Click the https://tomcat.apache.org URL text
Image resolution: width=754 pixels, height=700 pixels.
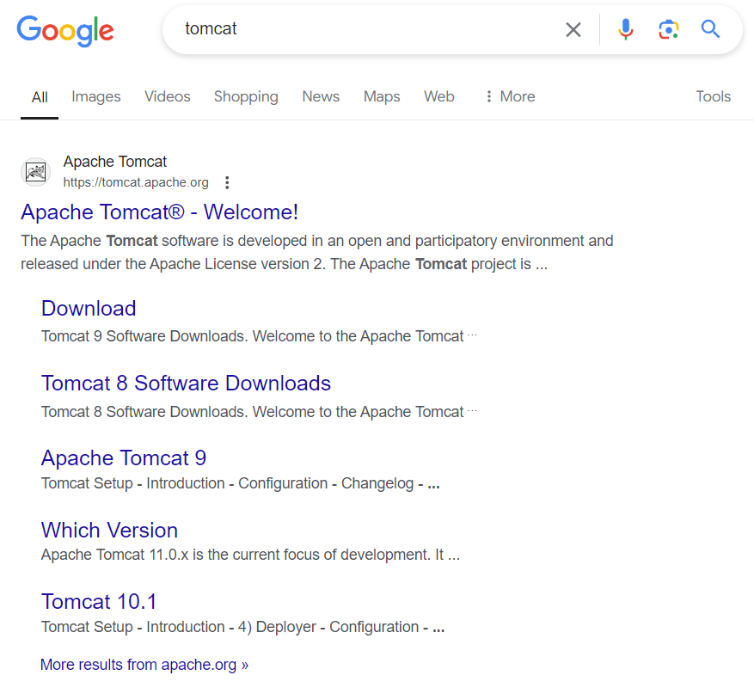tap(136, 182)
